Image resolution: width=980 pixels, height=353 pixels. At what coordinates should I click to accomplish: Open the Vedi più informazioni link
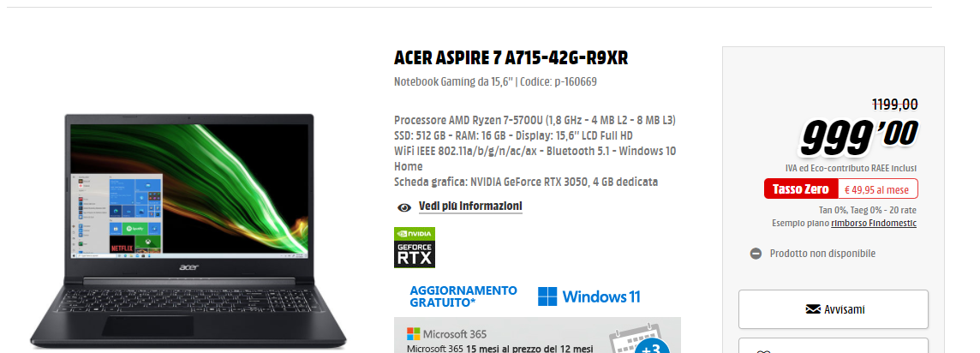click(x=470, y=206)
